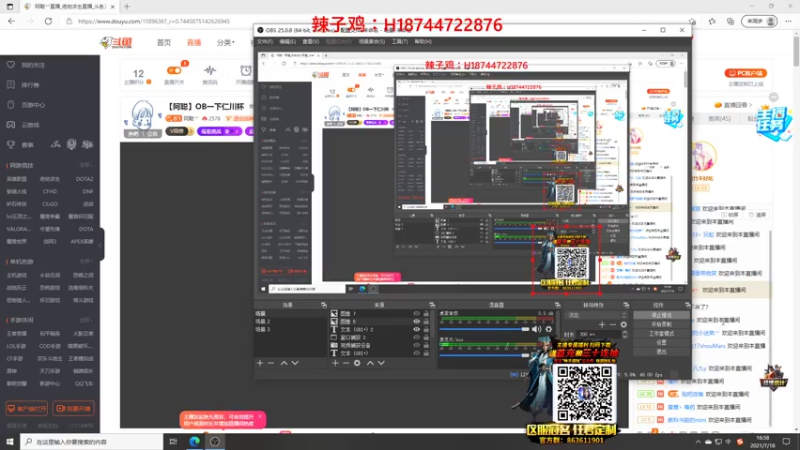Add a new source with plus icon
Screen dimensions: 800x450
[335, 363]
